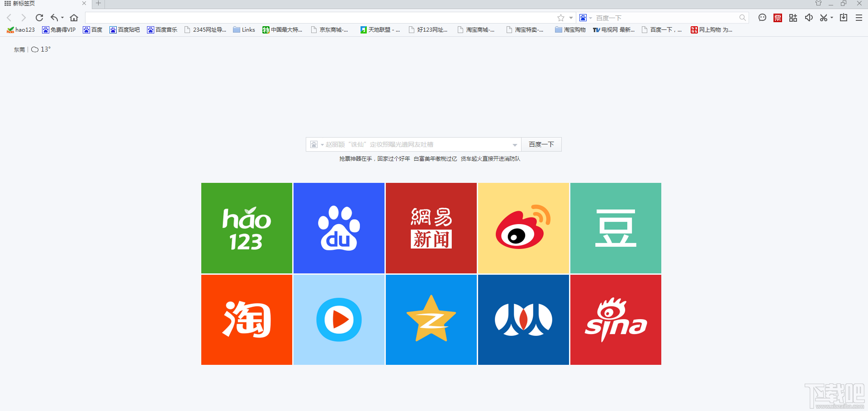Refresh the current page
Screen dimensions: 868x411
tap(39, 18)
